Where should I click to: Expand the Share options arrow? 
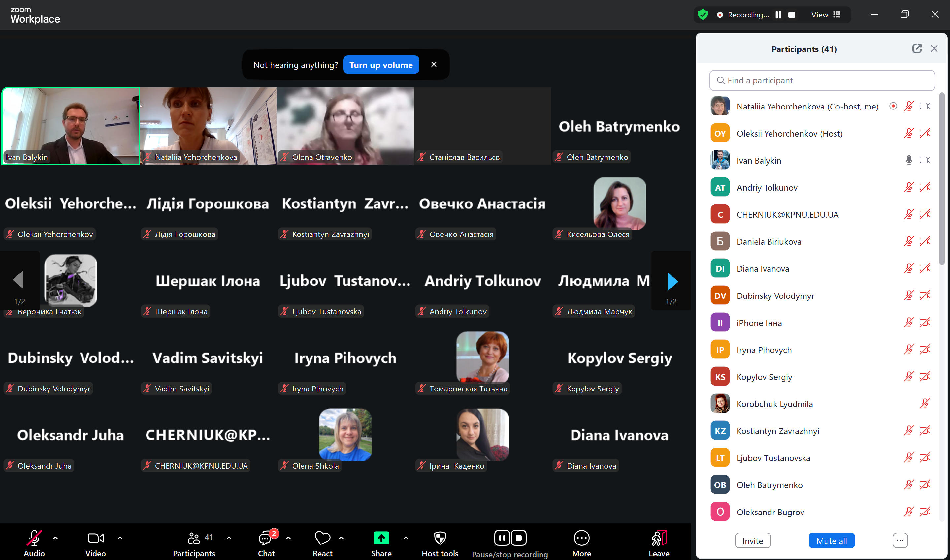(x=406, y=538)
